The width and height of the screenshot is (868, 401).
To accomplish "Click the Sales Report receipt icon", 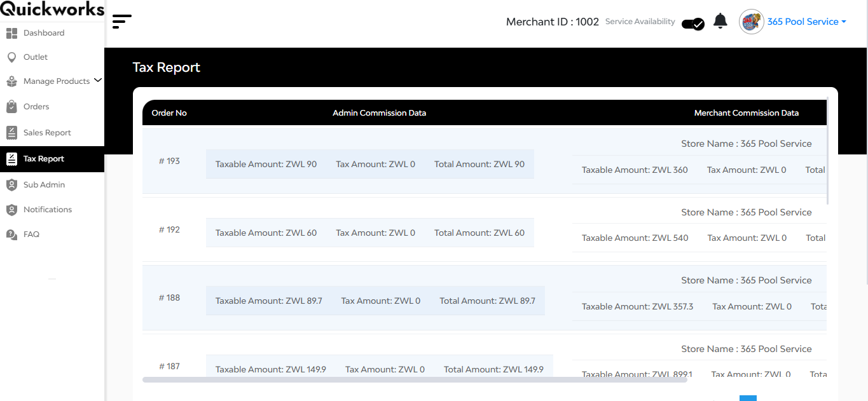I will pos(11,133).
